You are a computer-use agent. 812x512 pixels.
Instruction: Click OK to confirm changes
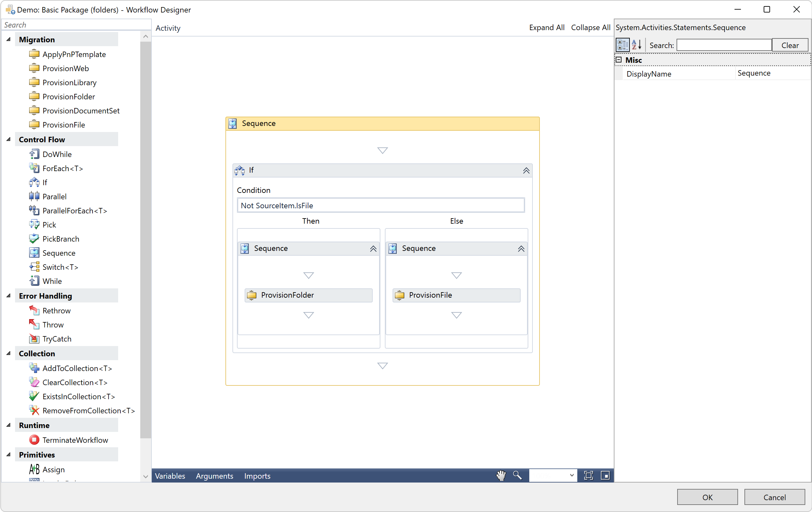707,497
